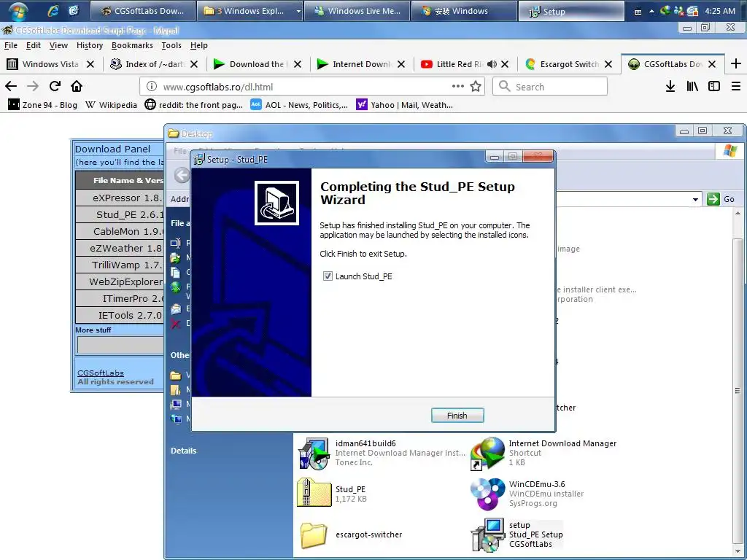Select TrilliWamp 1.7 download entry

[x=120, y=265]
